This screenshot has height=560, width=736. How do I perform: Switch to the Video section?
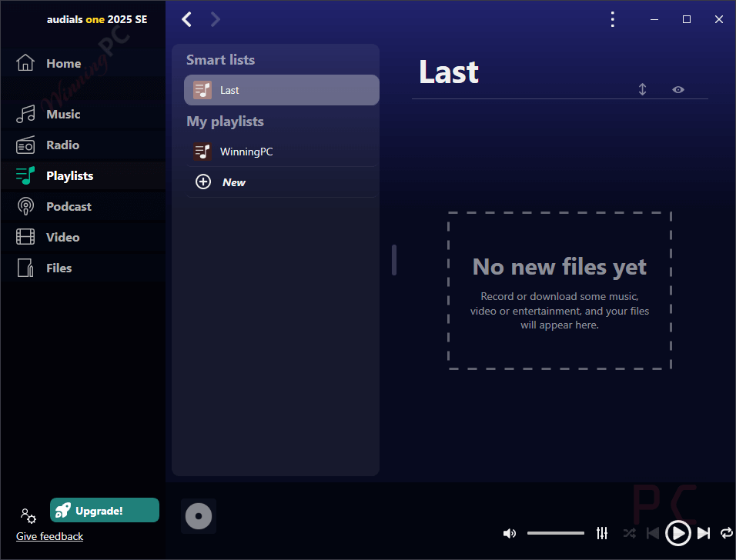click(82, 238)
